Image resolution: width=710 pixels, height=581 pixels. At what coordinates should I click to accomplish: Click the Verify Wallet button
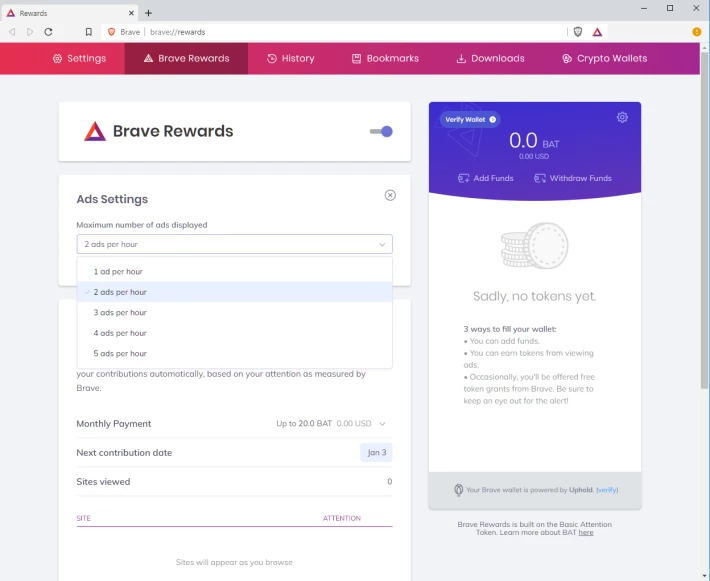click(x=470, y=120)
